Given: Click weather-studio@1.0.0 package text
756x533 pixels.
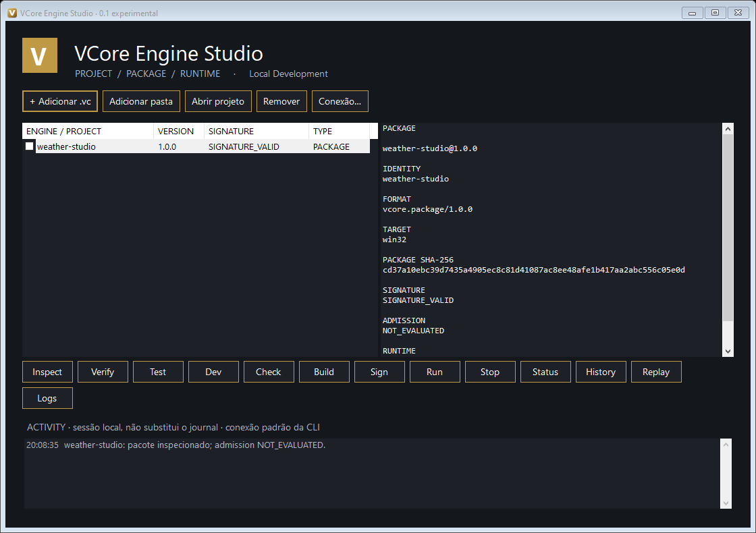Looking at the screenshot, I should [430, 148].
